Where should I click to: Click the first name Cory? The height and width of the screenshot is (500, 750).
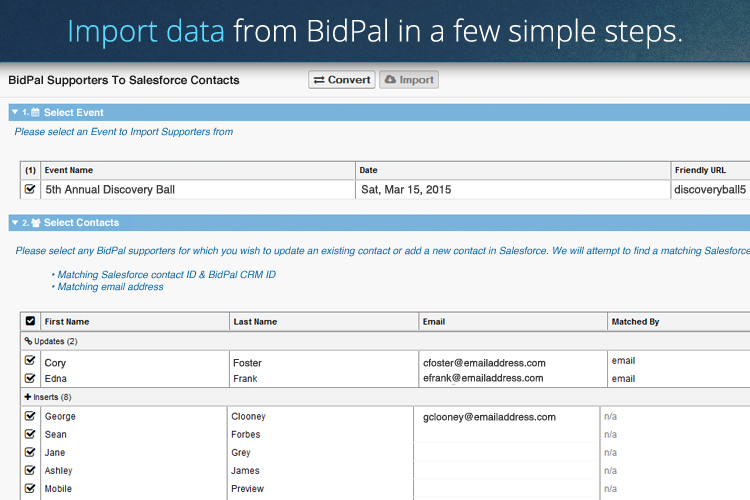click(55, 363)
